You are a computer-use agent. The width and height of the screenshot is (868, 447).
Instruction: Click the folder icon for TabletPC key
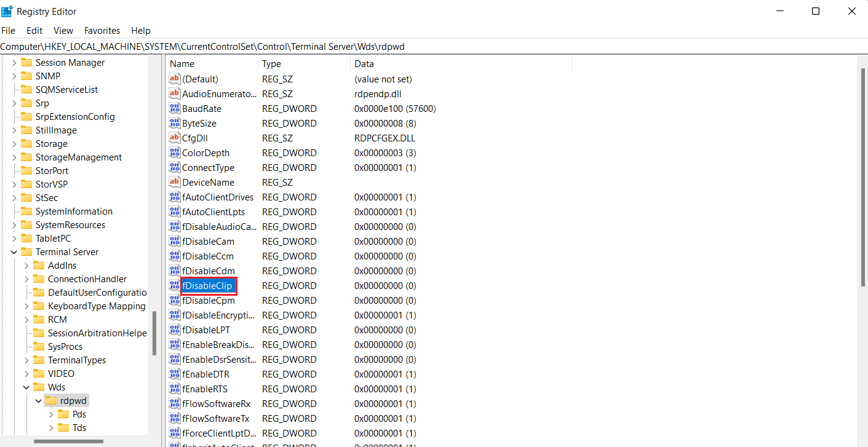(26, 239)
